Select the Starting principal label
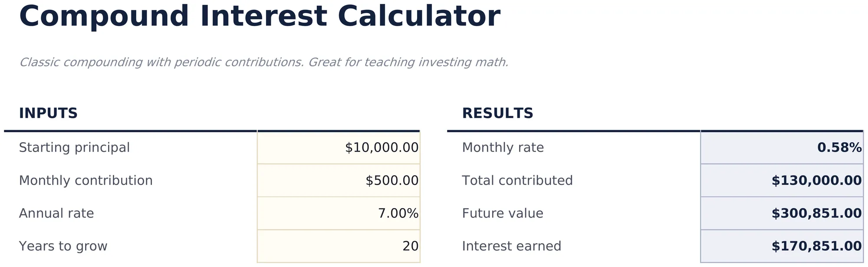 tap(74, 148)
